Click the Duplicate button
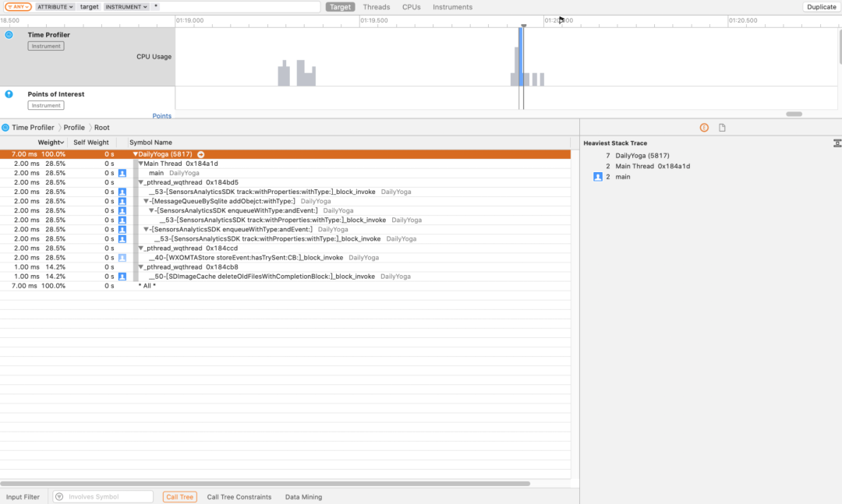The height and width of the screenshot is (504, 842). [x=821, y=7]
